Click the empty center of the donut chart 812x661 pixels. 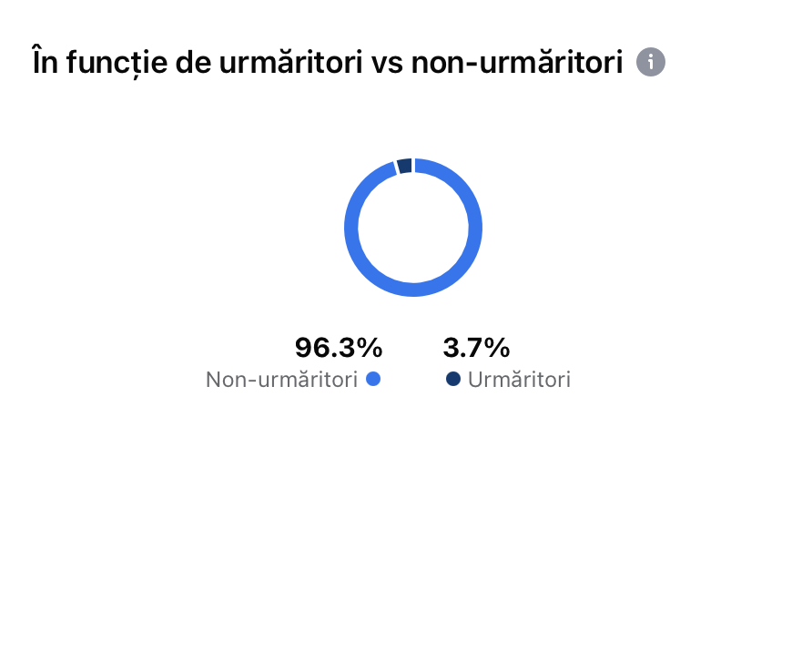coord(413,227)
